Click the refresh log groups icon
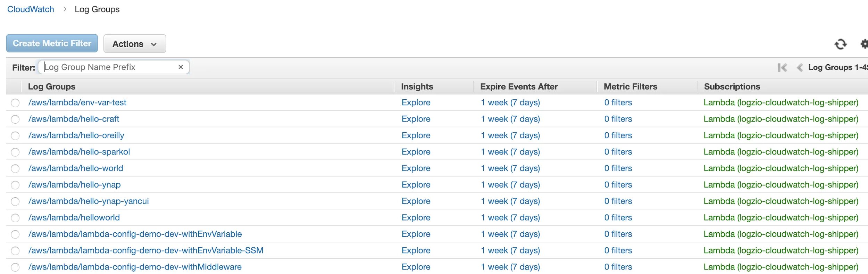 840,44
